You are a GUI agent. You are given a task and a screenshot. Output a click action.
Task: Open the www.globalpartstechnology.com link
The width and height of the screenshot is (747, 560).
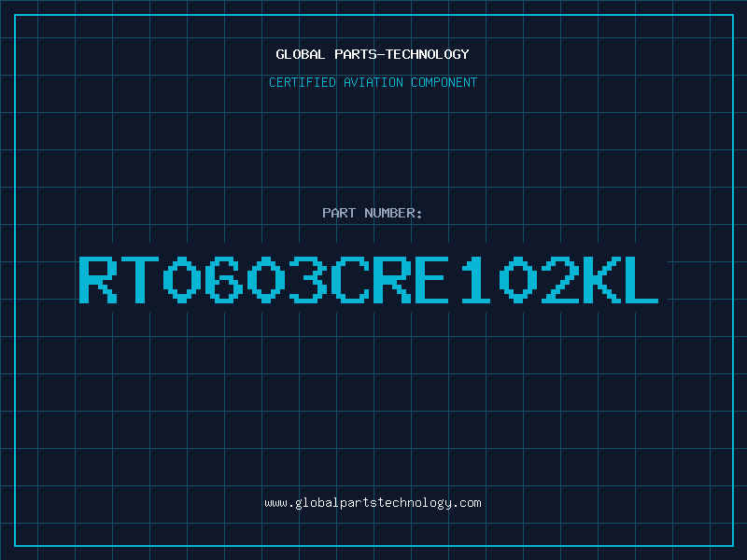[x=373, y=503]
